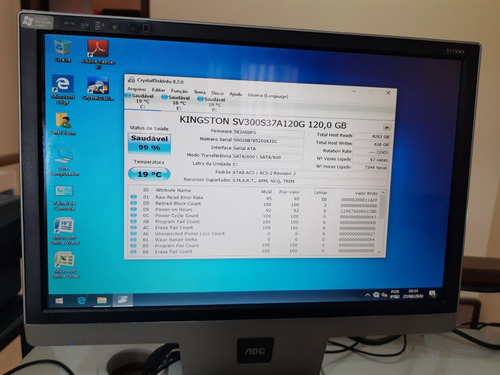500x375 pixels.
Task: Select the Retired Block Count row
Action: (x=254, y=204)
